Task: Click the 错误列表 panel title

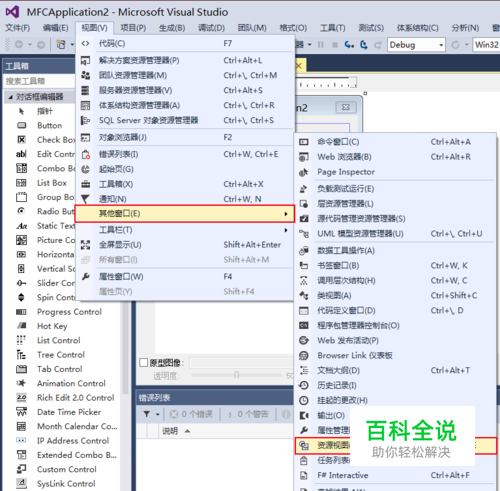Action: coord(154,397)
